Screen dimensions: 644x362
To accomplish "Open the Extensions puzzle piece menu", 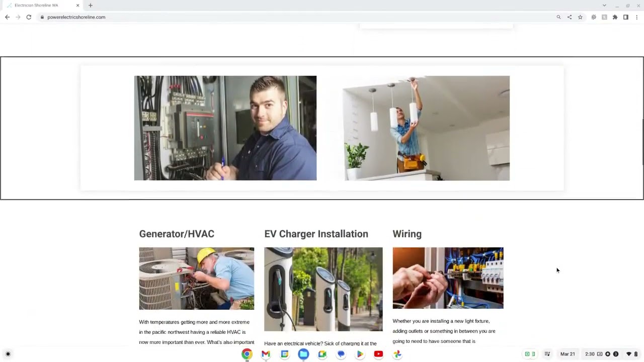I will click(x=615, y=17).
